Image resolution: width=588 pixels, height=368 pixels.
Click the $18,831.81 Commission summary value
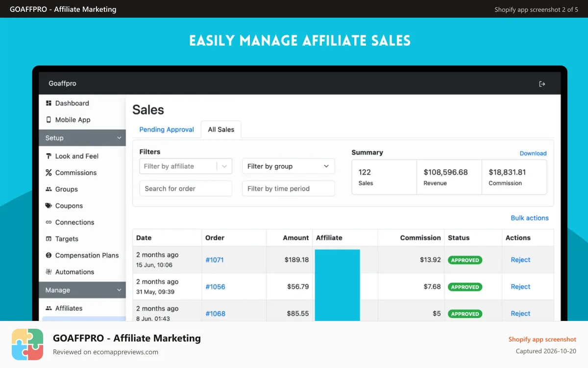click(507, 172)
